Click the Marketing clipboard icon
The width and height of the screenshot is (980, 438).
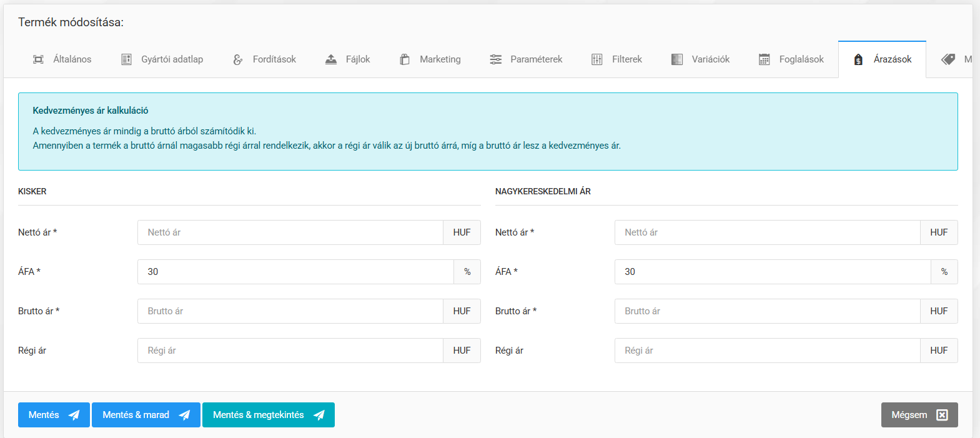(405, 59)
